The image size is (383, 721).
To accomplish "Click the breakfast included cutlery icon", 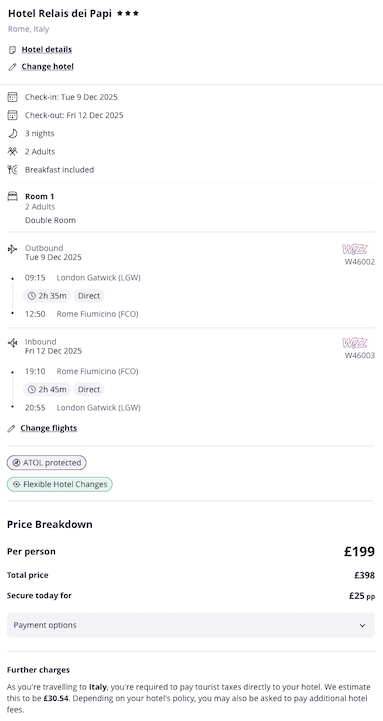I will [12, 170].
